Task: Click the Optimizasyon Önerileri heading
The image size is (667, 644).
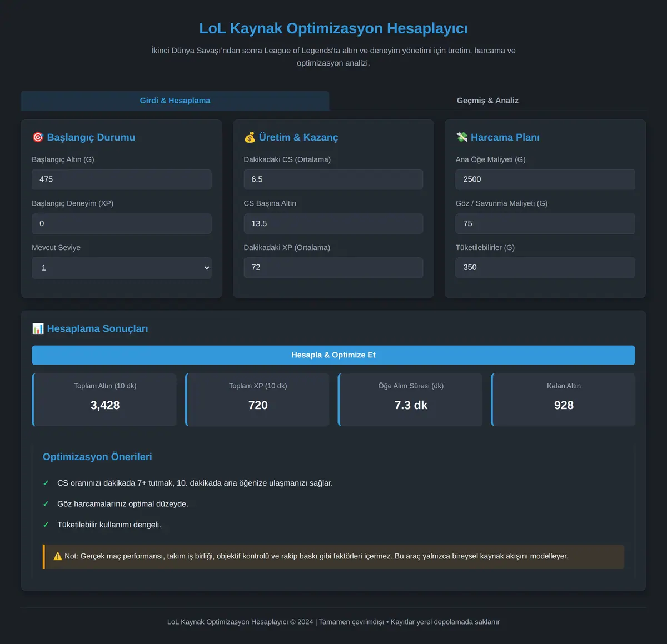Action: coord(97,457)
